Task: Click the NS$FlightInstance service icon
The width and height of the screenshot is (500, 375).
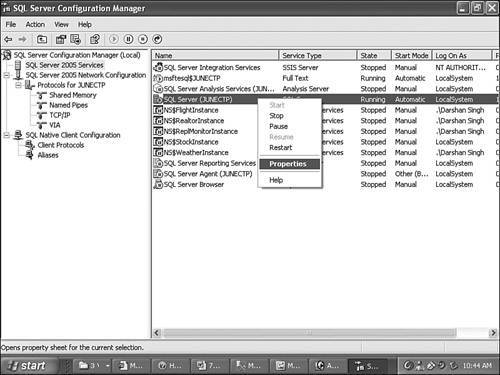Action: [158, 110]
